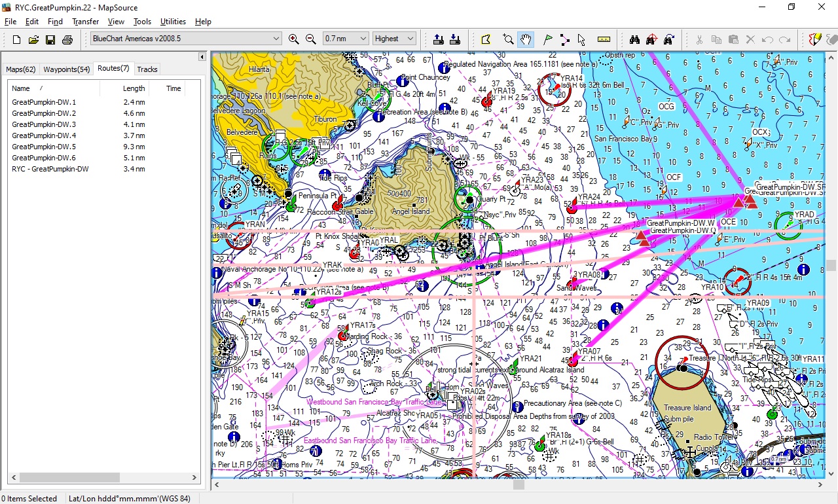Open the Transfer menu

point(86,22)
